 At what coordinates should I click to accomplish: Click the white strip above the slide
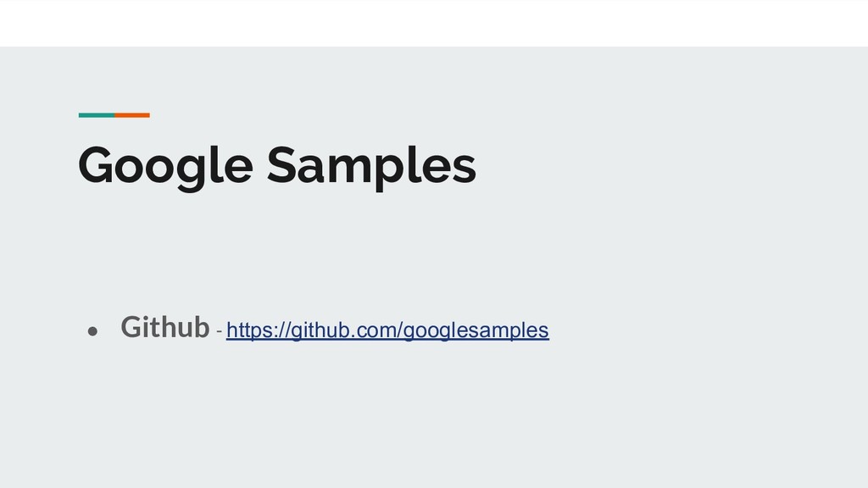(434, 23)
